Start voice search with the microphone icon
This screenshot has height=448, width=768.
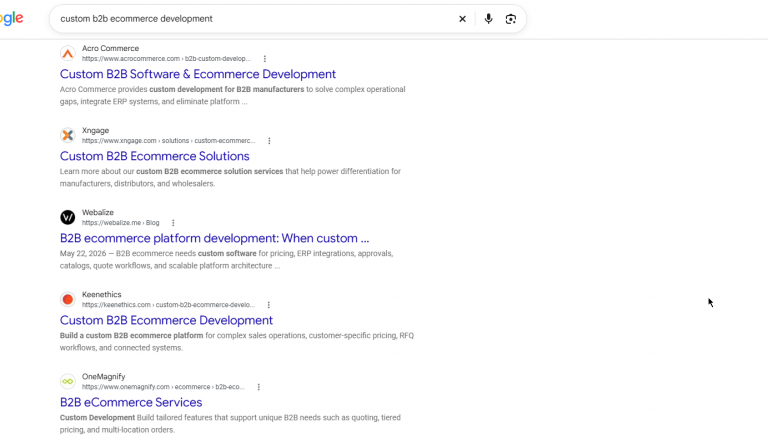pyautogui.click(x=488, y=19)
